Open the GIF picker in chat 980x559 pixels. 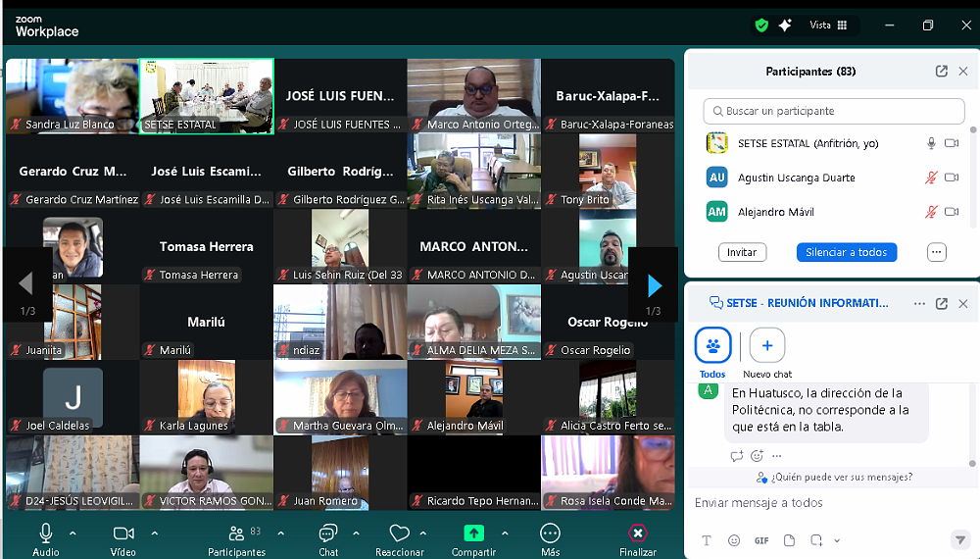point(761,540)
